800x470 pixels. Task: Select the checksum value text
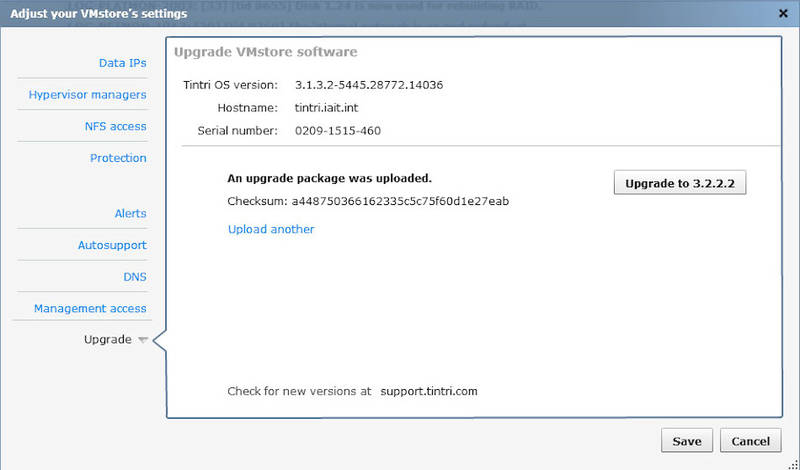pos(400,201)
